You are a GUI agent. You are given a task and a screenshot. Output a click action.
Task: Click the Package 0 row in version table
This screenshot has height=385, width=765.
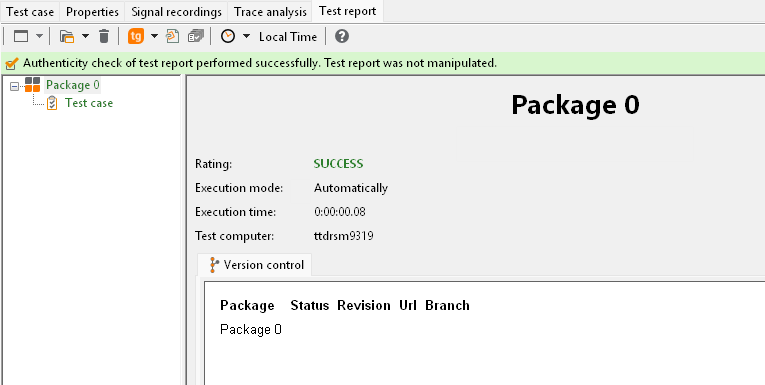[251, 330]
